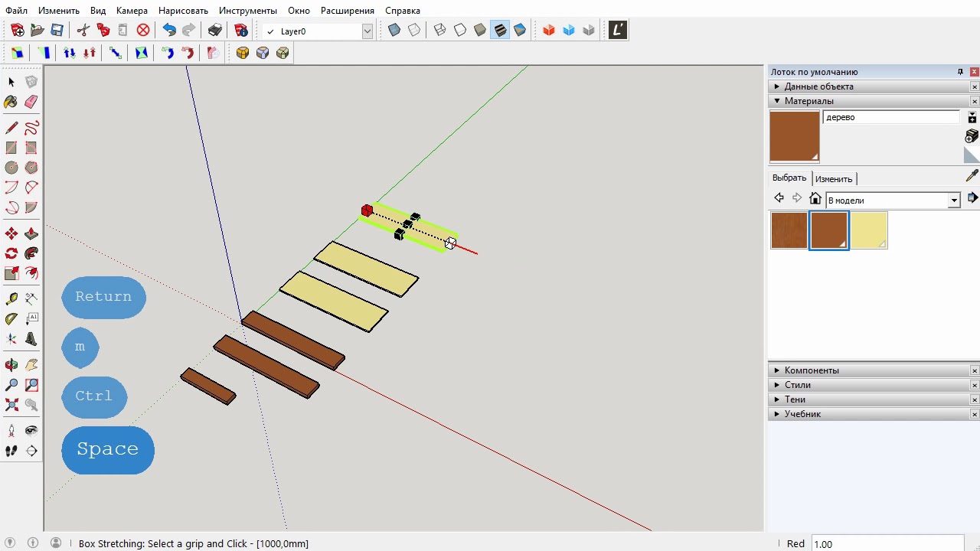Click the Undo arrow in toolbar

tap(169, 31)
